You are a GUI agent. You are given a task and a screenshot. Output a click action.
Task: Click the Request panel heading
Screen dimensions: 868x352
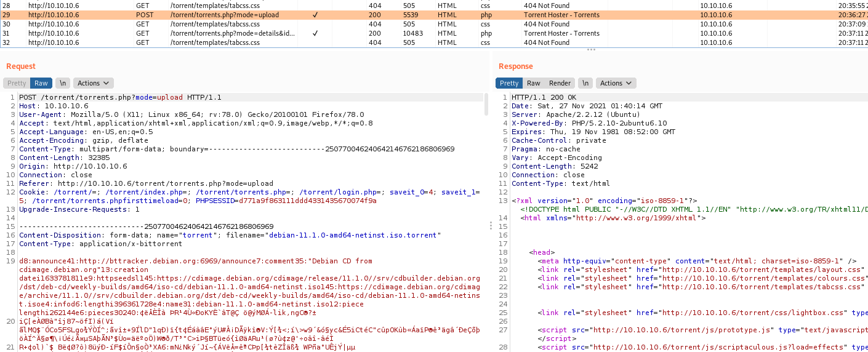coord(21,66)
